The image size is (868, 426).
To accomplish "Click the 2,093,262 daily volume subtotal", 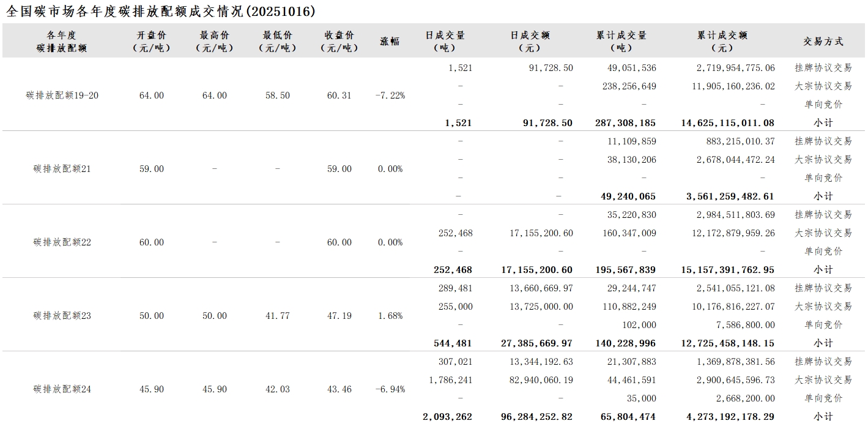I will coord(447,417).
